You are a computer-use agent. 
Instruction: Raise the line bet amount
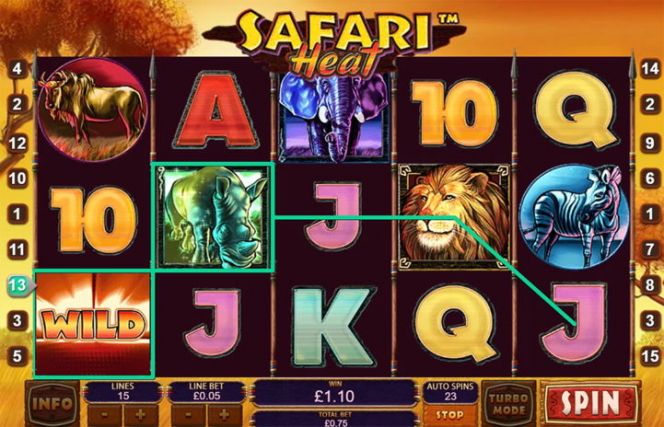225,415
